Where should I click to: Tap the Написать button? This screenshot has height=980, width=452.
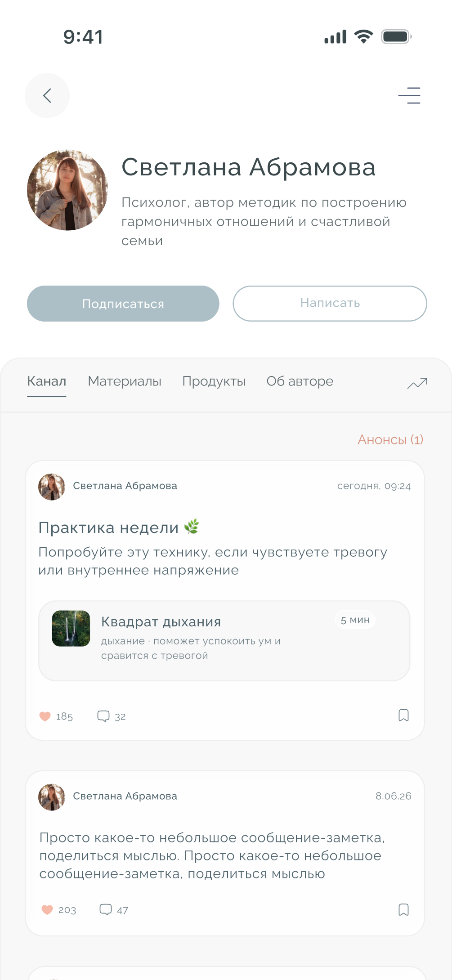tap(330, 304)
